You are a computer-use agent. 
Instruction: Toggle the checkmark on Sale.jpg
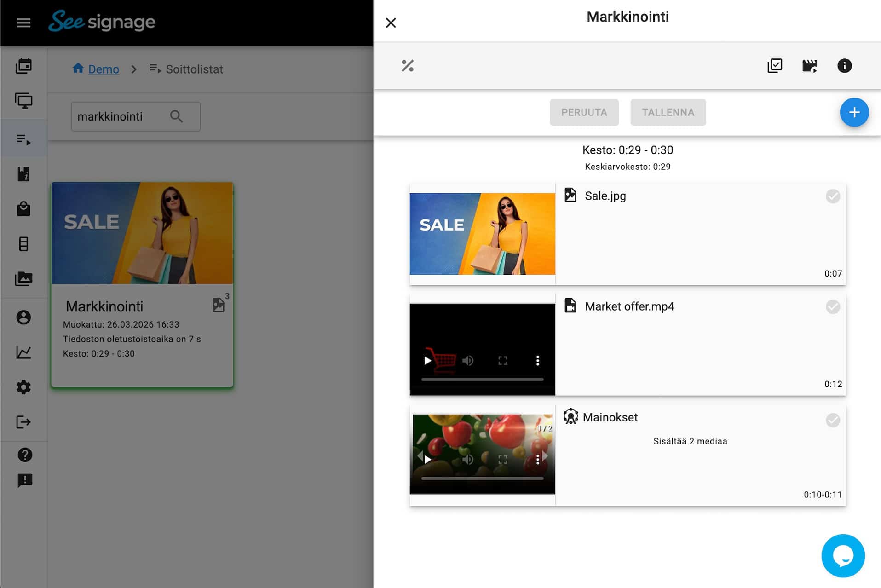(x=832, y=196)
